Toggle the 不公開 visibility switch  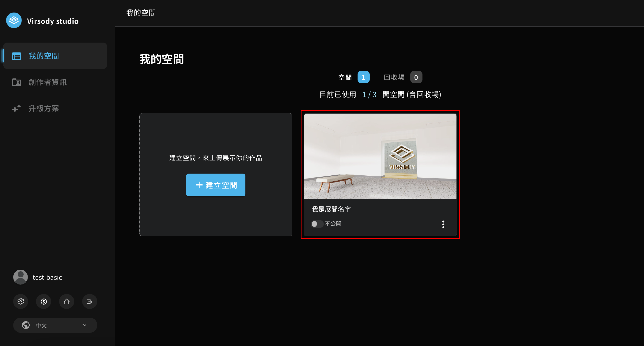click(317, 224)
